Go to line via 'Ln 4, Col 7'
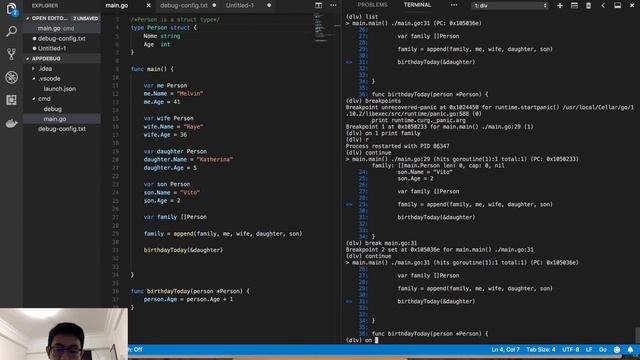Screen dimensions: 640x360 (505, 350)
